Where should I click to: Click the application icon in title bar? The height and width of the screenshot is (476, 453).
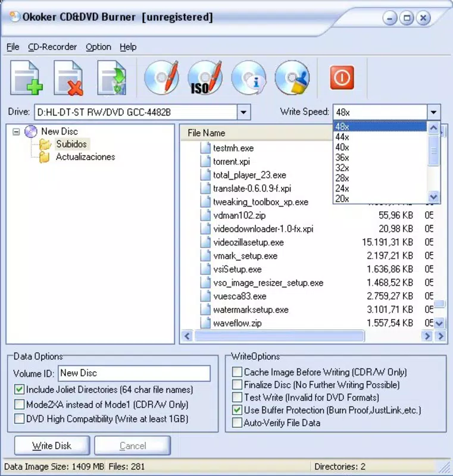click(14, 17)
